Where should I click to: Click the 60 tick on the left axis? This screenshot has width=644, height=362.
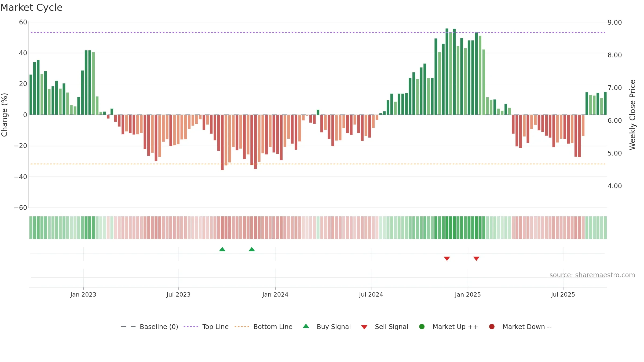coord(23,22)
